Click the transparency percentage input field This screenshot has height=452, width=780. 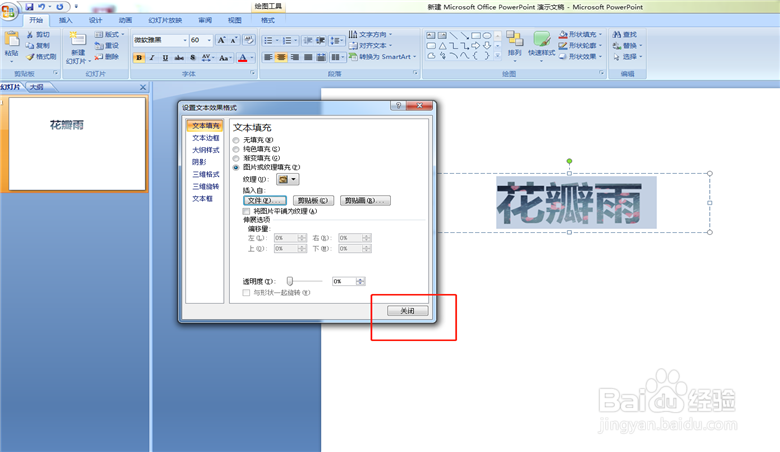(x=344, y=281)
